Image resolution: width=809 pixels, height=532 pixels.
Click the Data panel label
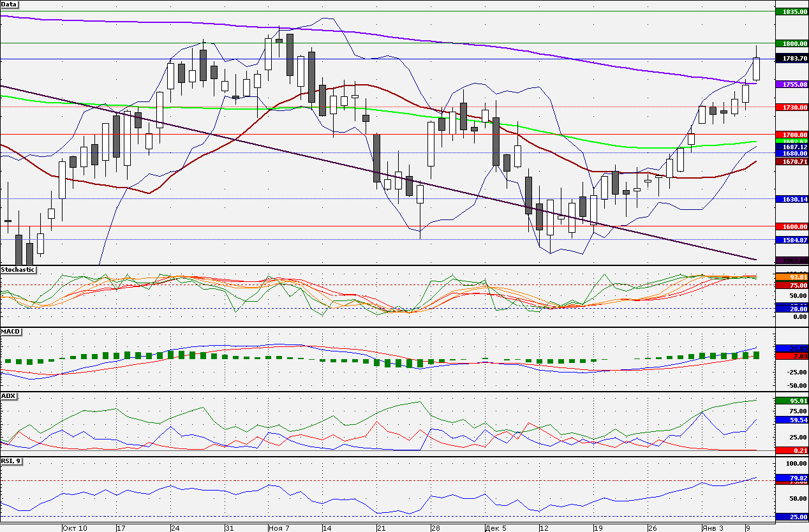click(x=10, y=4)
